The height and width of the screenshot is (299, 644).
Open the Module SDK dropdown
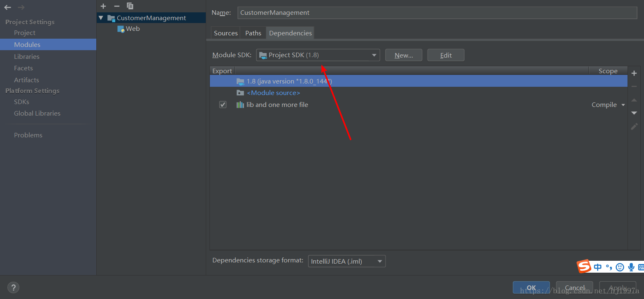tap(318, 55)
